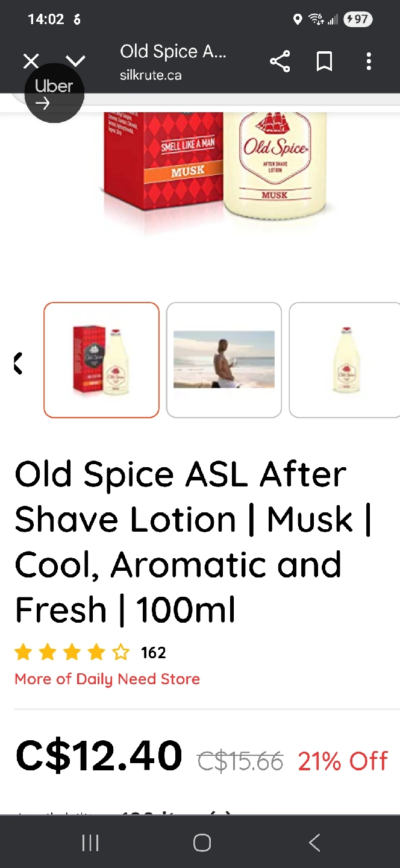The height and width of the screenshot is (868, 400).
Task: Open the three-dot overflow menu
Action: pyautogui.click(x=369, y=61)
